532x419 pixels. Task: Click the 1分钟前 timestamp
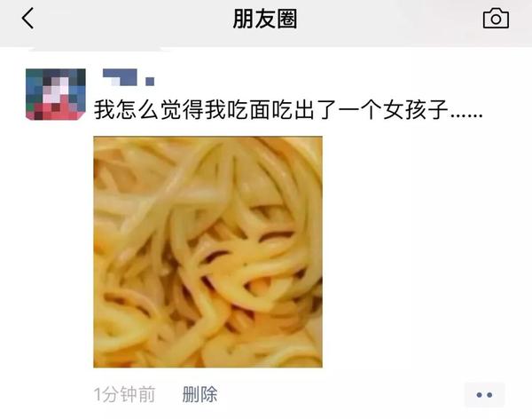(x=124, y=394)
